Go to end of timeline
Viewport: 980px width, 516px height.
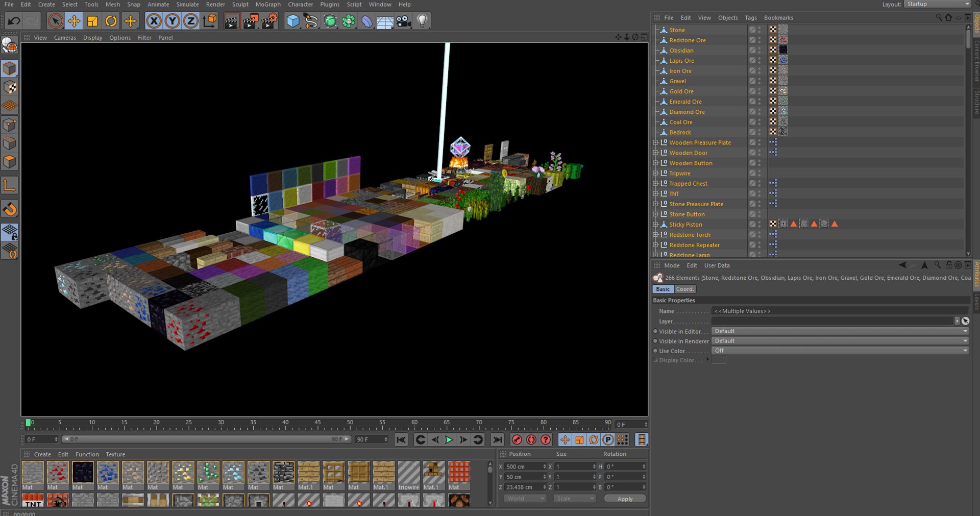[497, 439]
